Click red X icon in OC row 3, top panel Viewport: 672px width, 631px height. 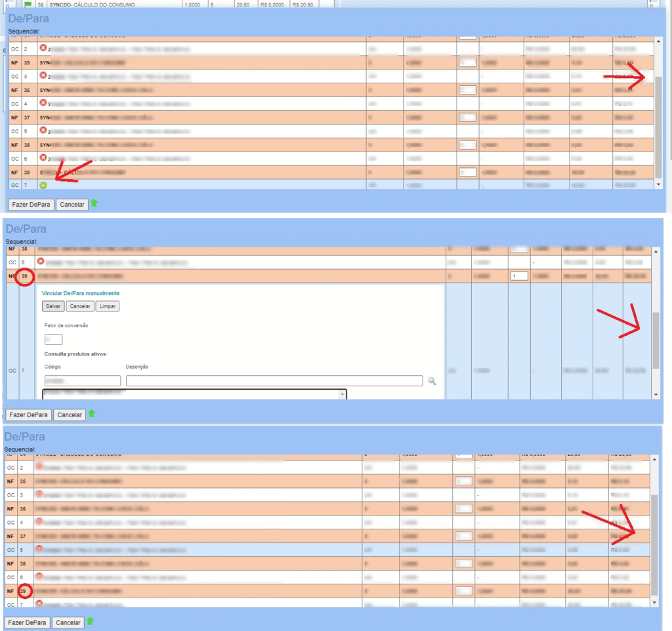tap(43, 76)
